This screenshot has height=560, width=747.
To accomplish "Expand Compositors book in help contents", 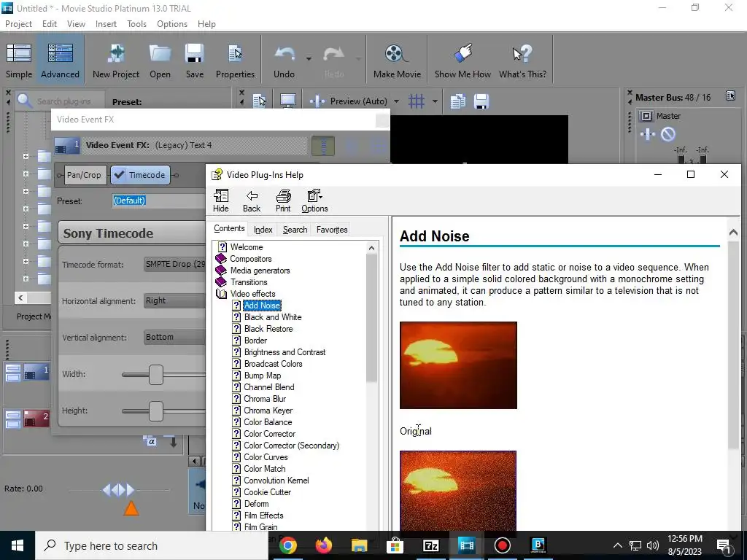I will coord(221,259).
